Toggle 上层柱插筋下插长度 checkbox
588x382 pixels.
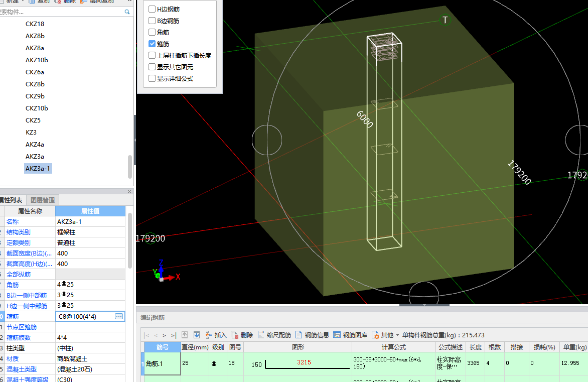click(x=152, y=56)
